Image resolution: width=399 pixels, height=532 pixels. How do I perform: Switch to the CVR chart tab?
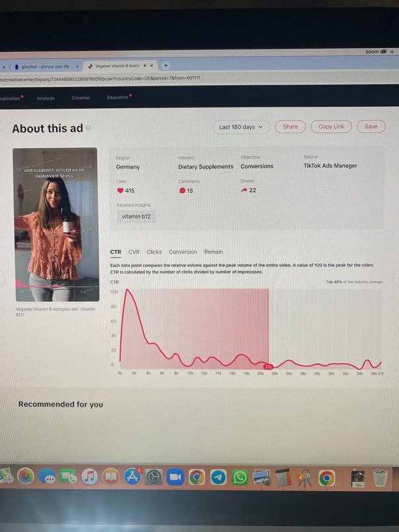[134, 252]
